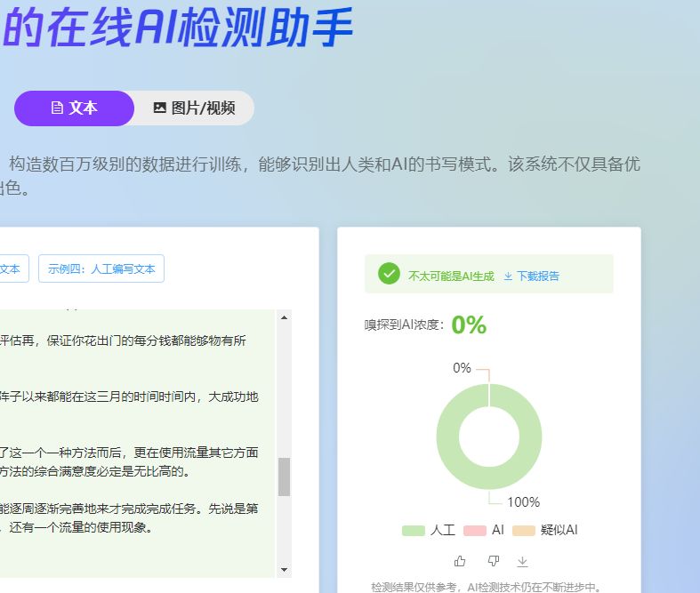This screenshot has height=593, width=700.
Task: Click the scroll-down arrow of the text box
Action: 285,569
